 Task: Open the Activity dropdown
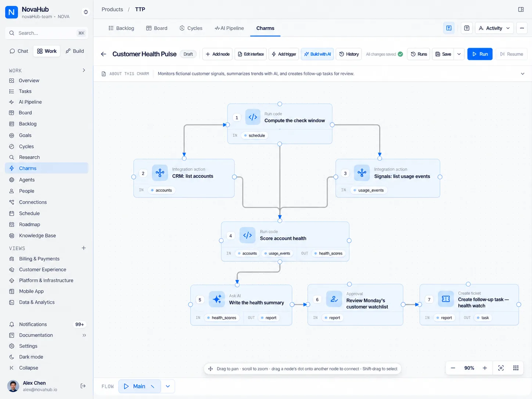click(494, 28)
